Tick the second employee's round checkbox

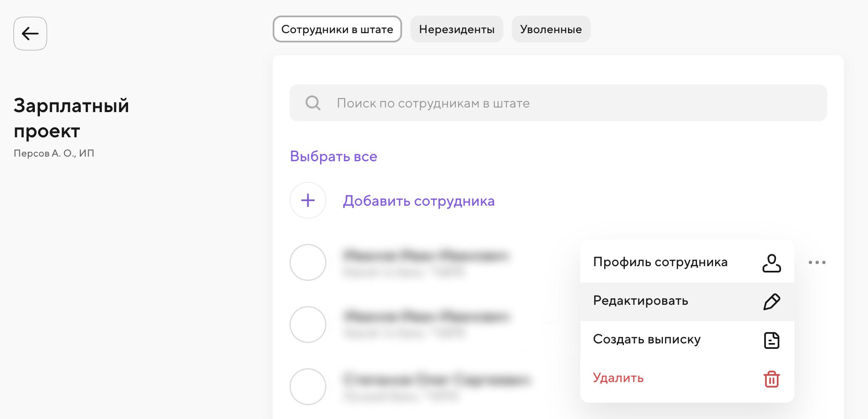pos(308,325)
